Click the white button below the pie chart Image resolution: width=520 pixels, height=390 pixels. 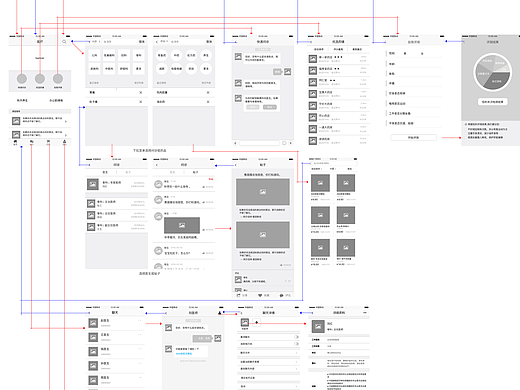coord(493,102)
